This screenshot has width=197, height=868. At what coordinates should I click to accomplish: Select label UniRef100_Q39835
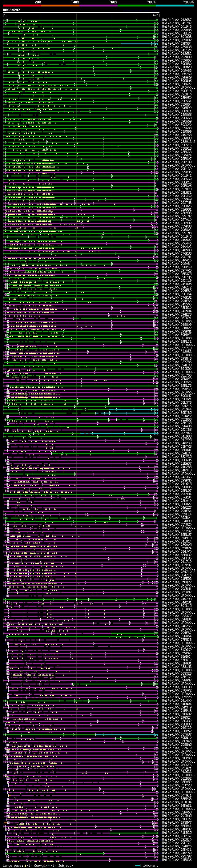tap(177, 47)
